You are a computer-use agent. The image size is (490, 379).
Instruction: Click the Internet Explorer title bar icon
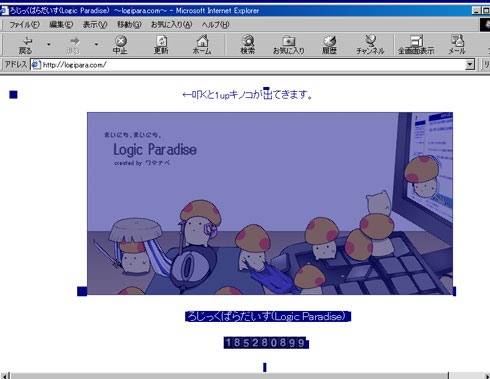4,11
